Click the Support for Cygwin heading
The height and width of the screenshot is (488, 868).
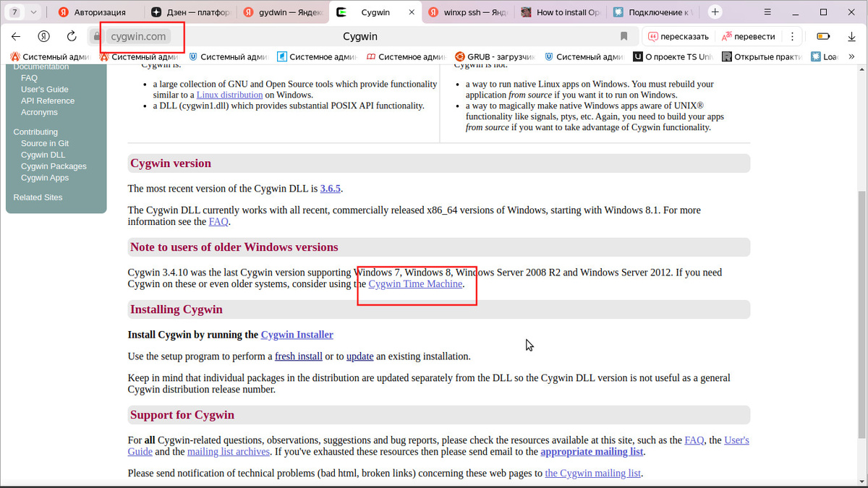point(182,415)
